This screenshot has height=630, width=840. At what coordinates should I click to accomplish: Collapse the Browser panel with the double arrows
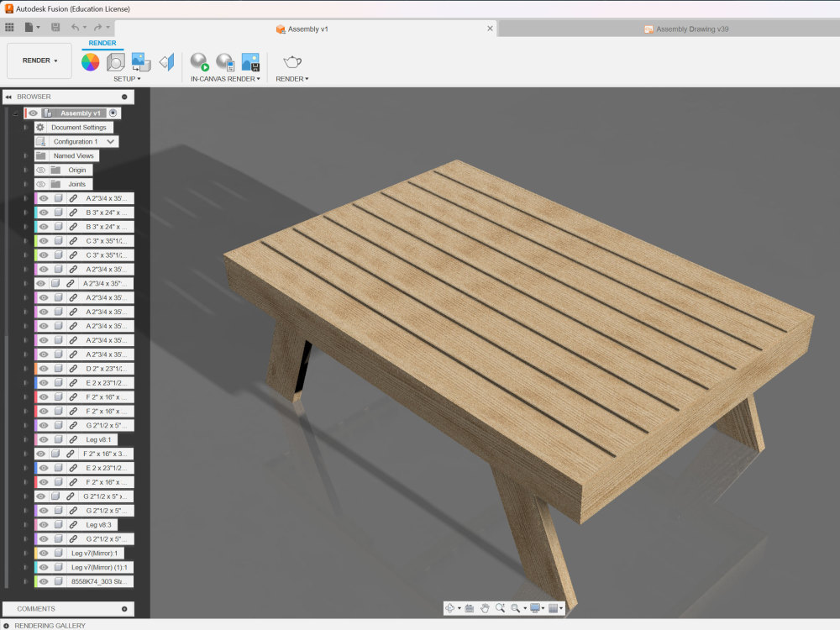tap(8, 97)
